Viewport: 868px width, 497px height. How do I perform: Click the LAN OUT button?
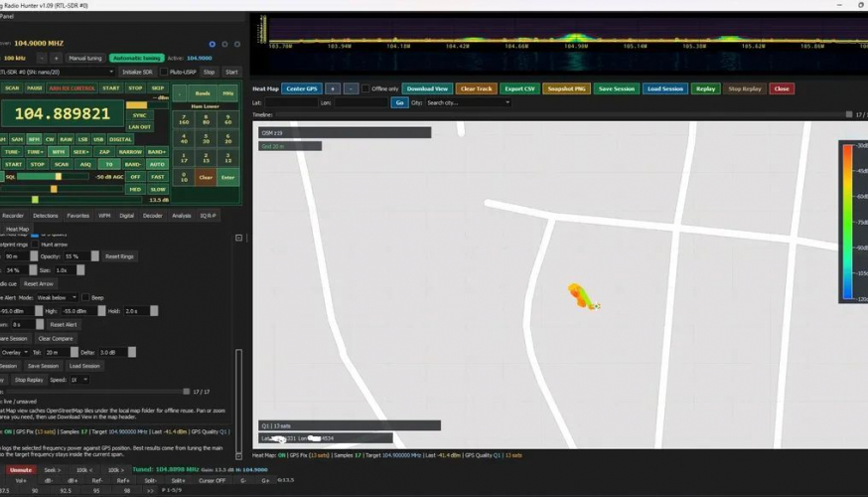pyautogui.click(x=140, y=126)
